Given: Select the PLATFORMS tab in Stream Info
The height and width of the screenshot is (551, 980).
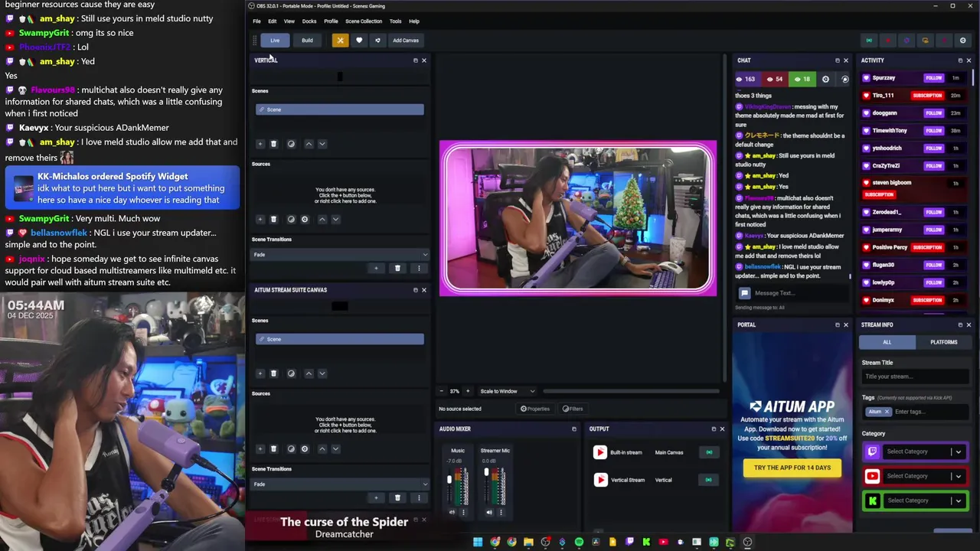Looking at the screenshot, I should 943,342.
